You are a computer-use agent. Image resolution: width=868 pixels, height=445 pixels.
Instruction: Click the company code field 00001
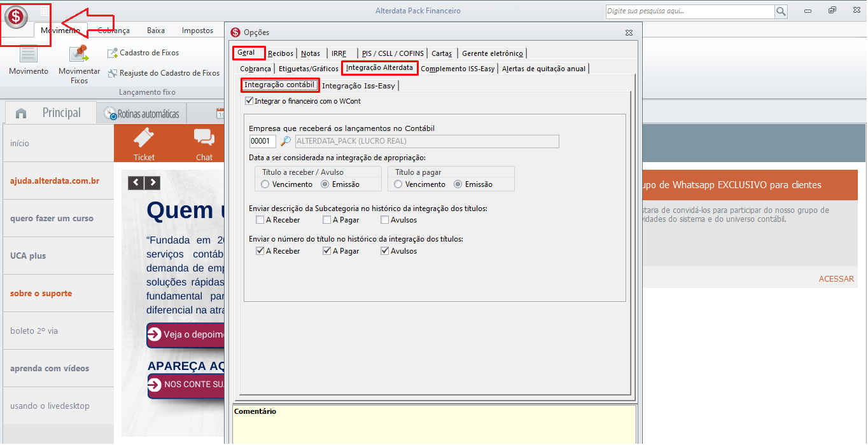[x=262, y=141]
